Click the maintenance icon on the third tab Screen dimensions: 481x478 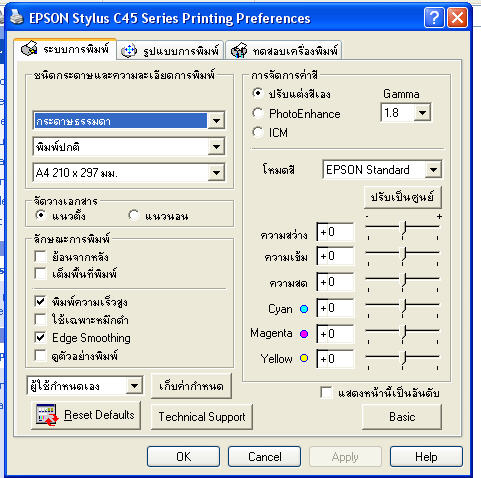239,51
